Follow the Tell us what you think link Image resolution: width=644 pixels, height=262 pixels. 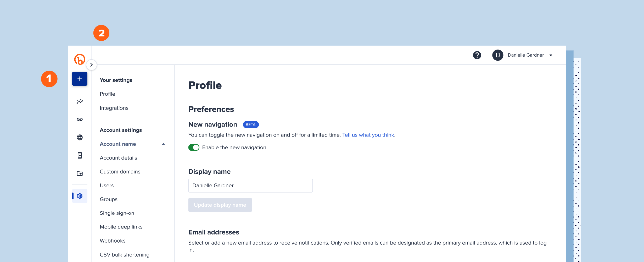click(x=368, y=135)
